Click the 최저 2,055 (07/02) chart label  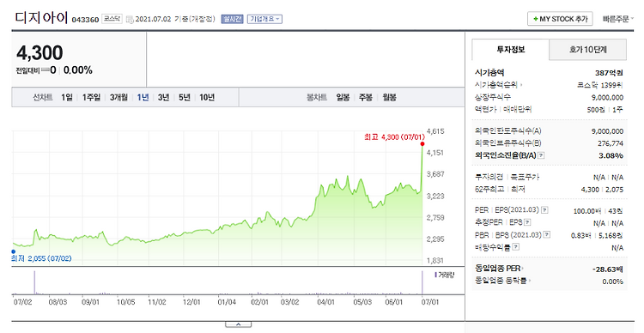tap(41, 258)
